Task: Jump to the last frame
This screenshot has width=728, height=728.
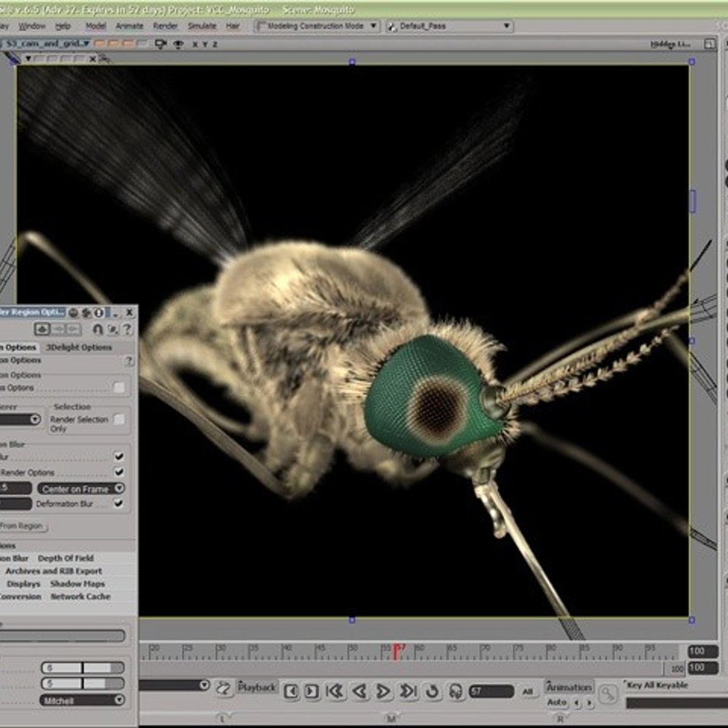Action: click(x=408, y=691)
